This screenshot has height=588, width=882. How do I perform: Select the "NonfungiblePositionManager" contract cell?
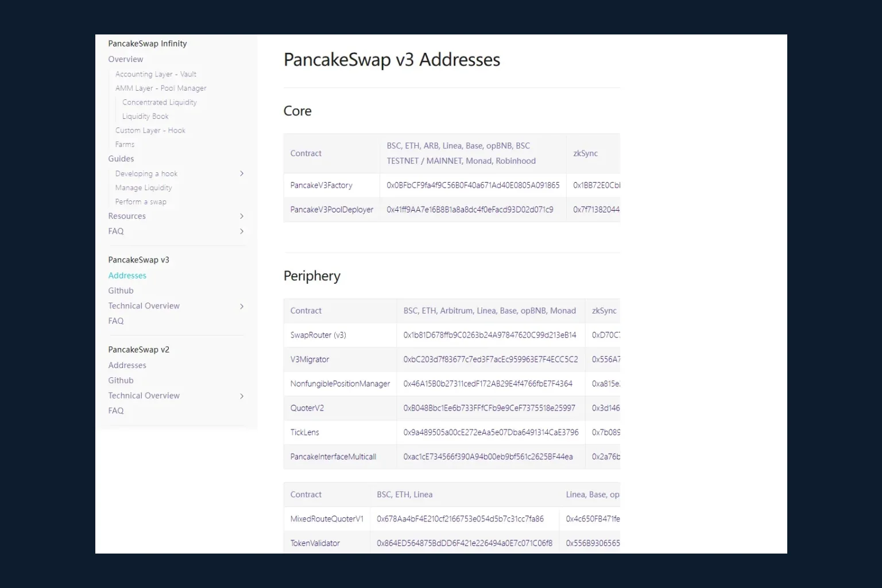[x=340, y=384]
